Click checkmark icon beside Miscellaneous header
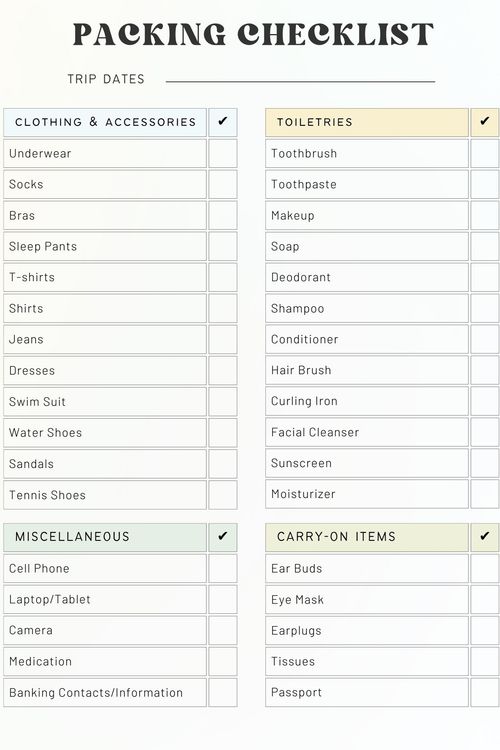Viewport: 500px width, 750px height. pyautogui.click(x=222, y=536)
